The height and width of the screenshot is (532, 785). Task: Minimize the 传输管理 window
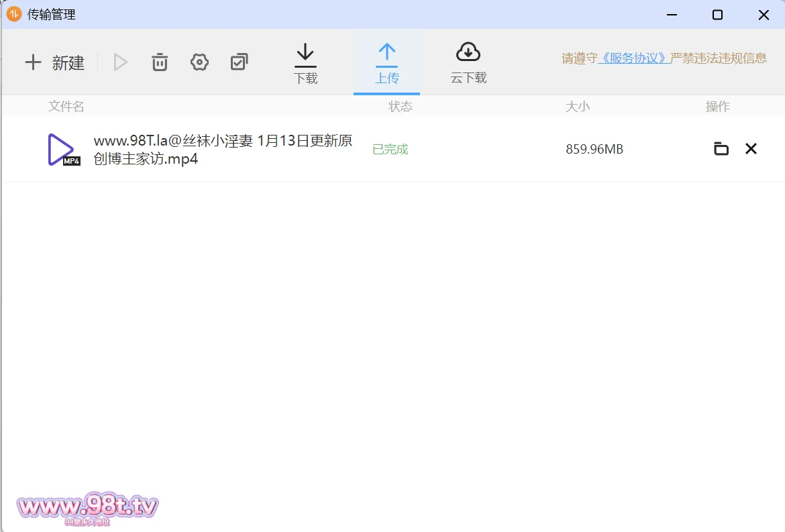coord(672,15)
